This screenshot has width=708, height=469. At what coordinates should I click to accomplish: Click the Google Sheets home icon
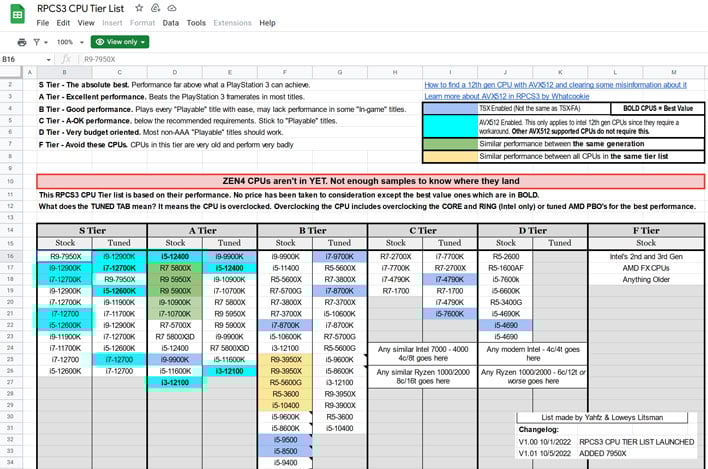pos(17,15)
